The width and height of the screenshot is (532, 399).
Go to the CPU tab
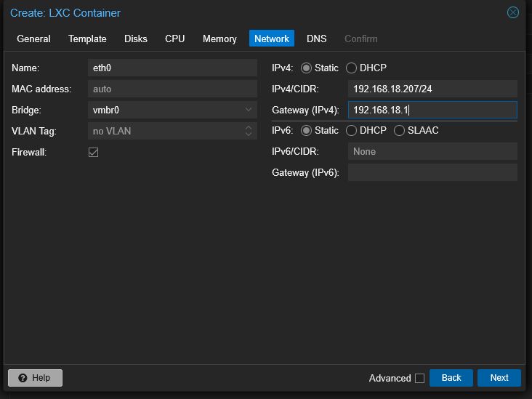[x=174, y=39]
